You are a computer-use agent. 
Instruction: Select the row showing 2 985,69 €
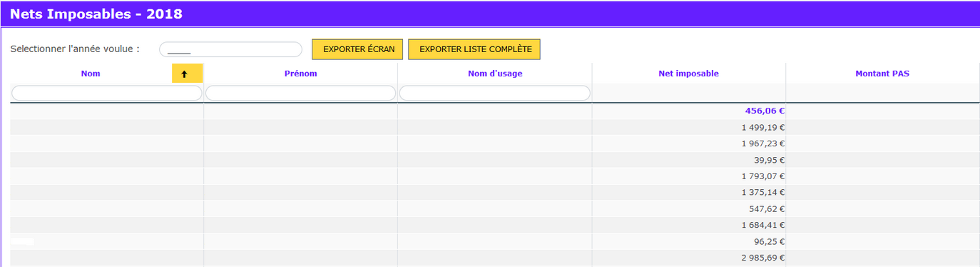click(495, 258)
